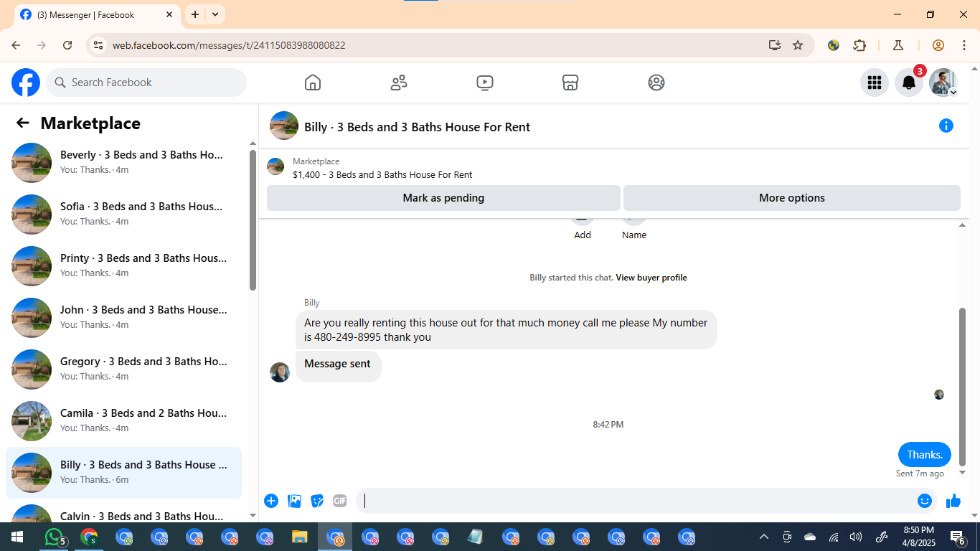Open the Facebook logo home link
The height and width of the screenshot is (551, 980).
tap(26, 83)
